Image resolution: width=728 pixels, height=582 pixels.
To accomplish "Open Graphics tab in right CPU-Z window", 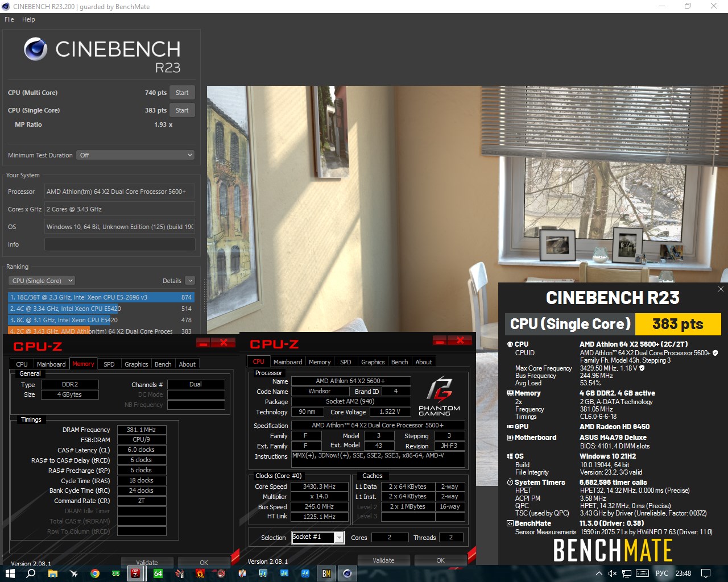I will tap(373, 362).
